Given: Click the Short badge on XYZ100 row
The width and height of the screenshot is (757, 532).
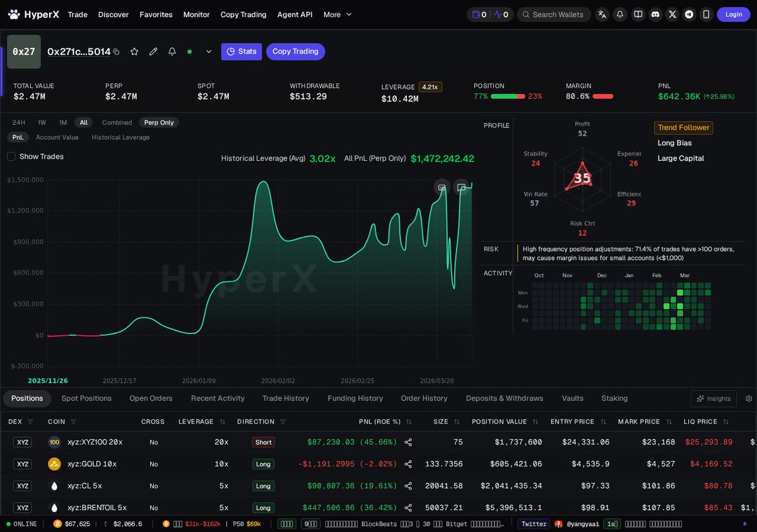Looking at the screenshot, I should (x=264, y=442).
